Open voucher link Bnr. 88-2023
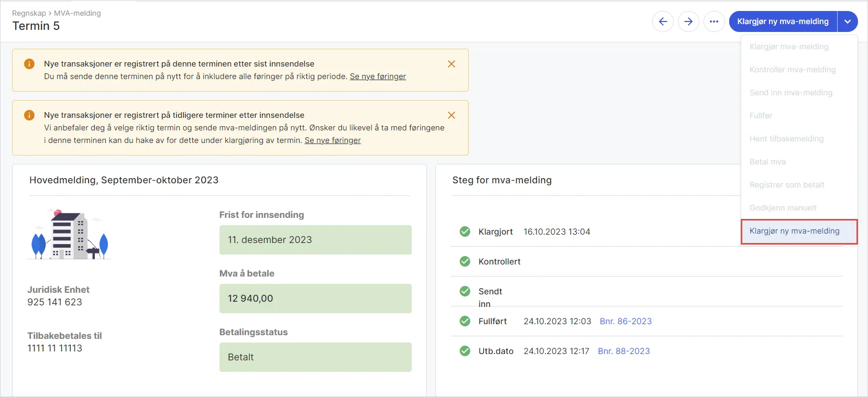The height and width of the screenshot is (397, 868). click(x=623, y=351)
